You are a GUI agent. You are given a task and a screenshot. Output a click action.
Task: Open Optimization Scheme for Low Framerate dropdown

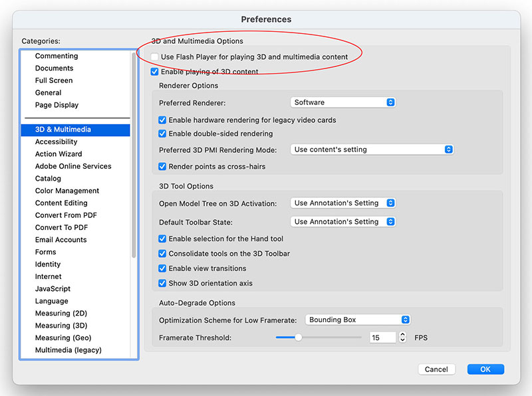click(x=358, y=320)
